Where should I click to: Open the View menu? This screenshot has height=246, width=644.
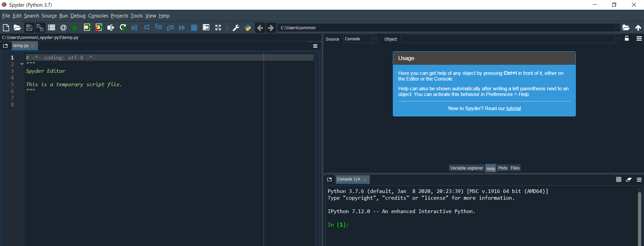150,16
